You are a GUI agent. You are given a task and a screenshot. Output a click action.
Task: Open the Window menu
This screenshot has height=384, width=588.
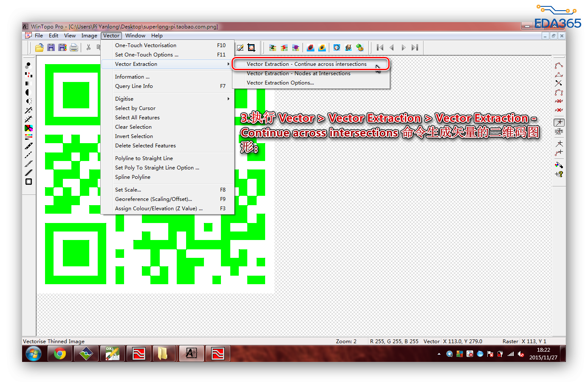135,36
